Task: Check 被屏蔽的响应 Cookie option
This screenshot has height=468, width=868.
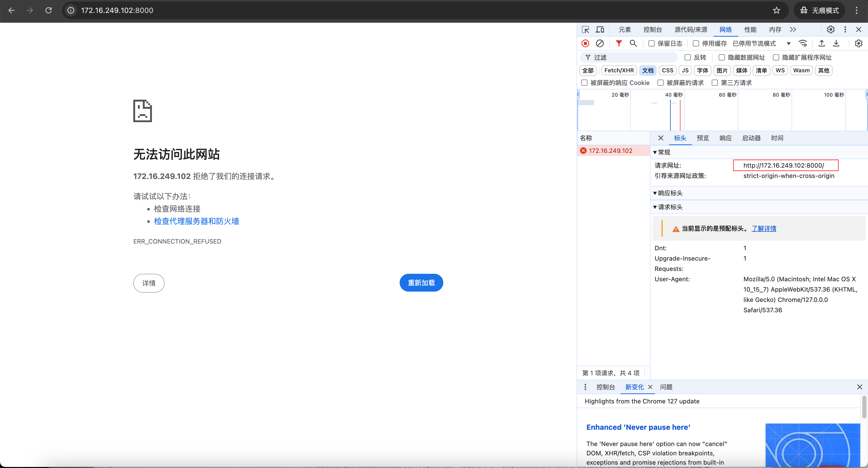Action: [584, 83]
